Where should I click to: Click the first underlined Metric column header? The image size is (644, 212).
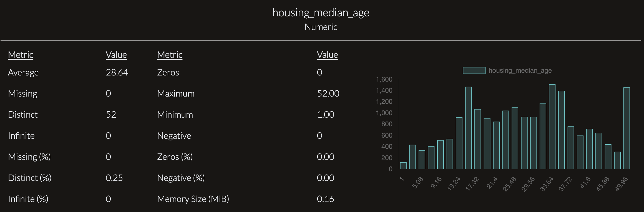point(21,55)
